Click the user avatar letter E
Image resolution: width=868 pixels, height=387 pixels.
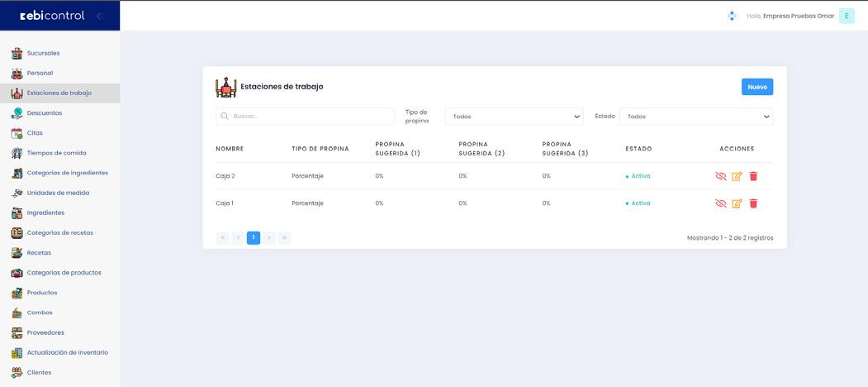coord(847,16)
